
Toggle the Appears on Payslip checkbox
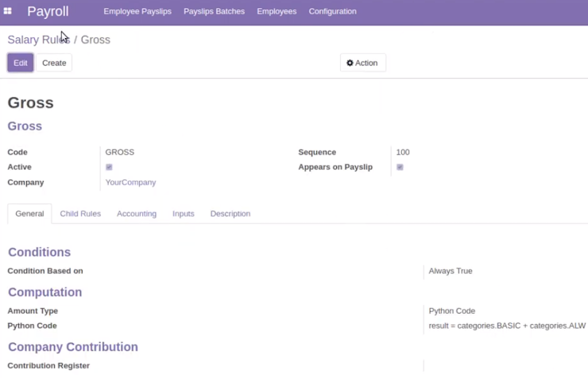click(x=400, y=167)
